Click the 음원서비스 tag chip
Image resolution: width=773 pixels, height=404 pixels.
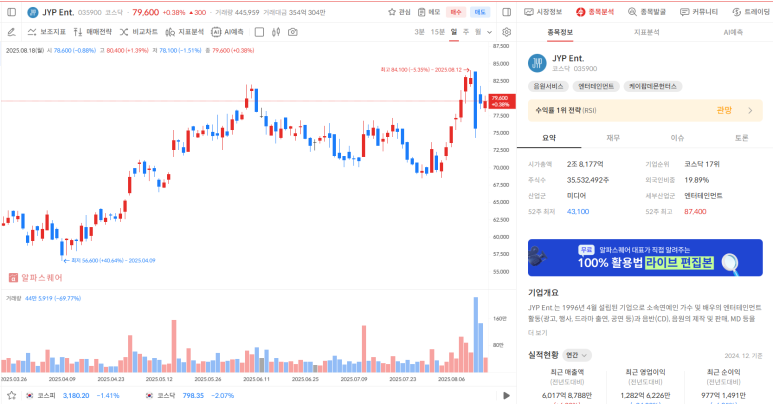coord(548,86)
